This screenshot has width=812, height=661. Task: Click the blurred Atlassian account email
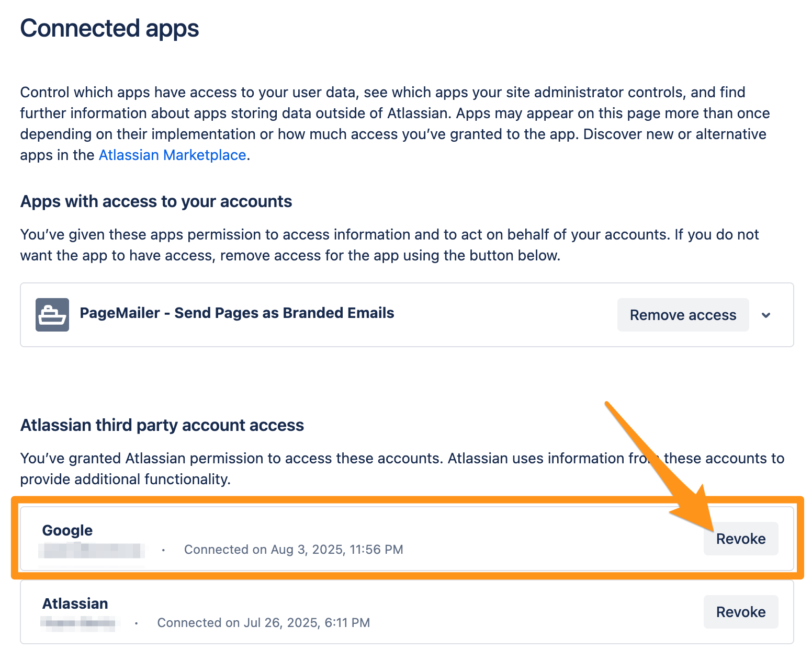point(78,622)
